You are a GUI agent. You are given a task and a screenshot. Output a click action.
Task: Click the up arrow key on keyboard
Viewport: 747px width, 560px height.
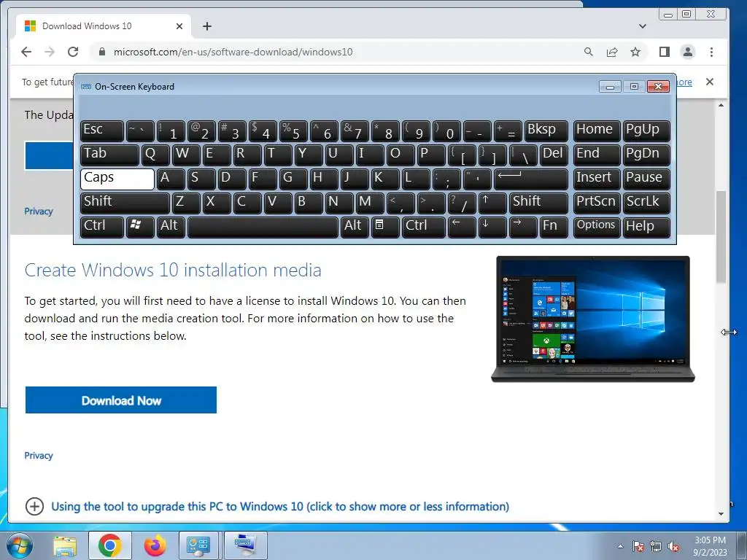tap(492, 203)
